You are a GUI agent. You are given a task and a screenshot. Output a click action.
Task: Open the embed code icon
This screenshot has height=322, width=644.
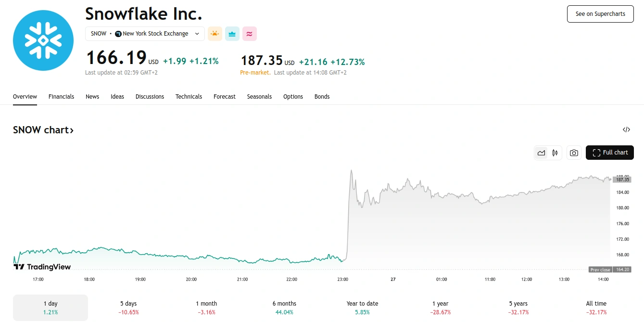(x=626, y=129)
